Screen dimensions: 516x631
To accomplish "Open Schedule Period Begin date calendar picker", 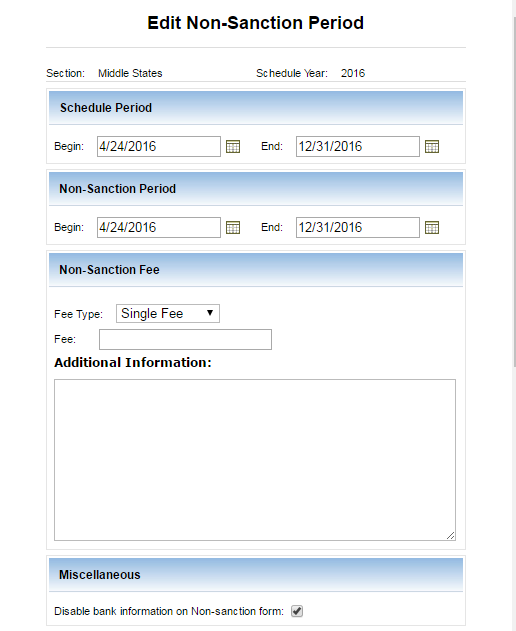I will (233, 146).
